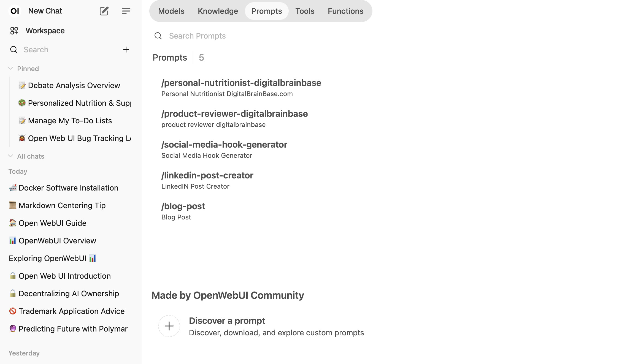Switch to the Knowledge tab
Screen dimensions: 622x364
(218, 11)
